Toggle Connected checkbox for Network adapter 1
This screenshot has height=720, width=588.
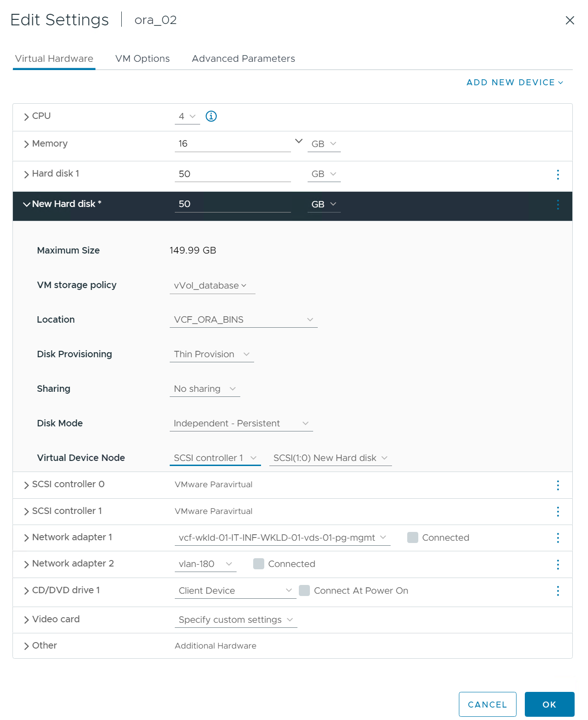413,537
